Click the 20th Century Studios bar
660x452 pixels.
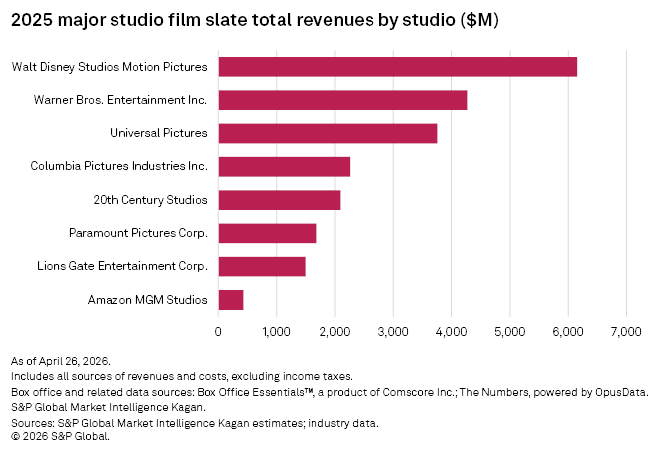[279, 200]
